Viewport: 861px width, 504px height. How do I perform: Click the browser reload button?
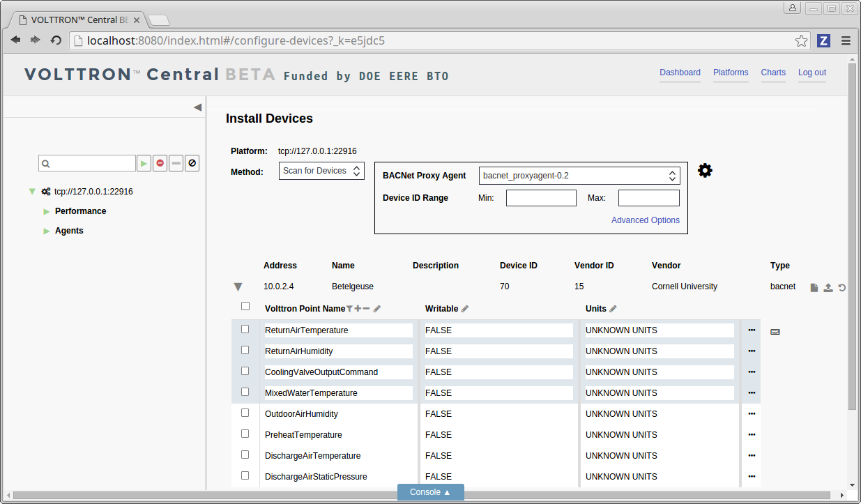pos(56,40)
